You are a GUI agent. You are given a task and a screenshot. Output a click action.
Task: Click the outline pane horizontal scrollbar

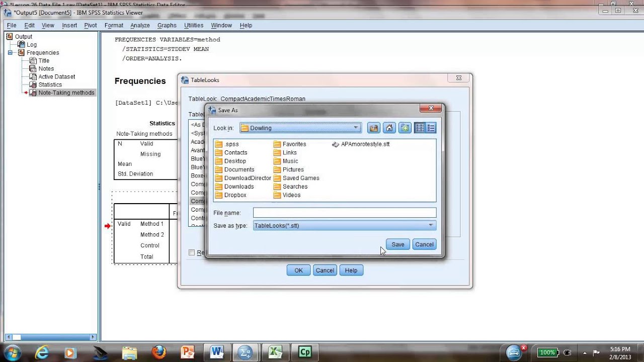click(x=50, y=337)
